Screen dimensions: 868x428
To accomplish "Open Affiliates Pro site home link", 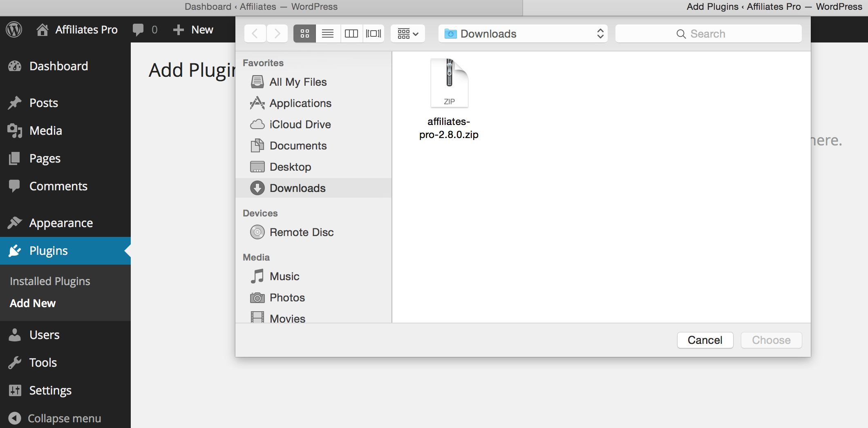I will 77,29.
